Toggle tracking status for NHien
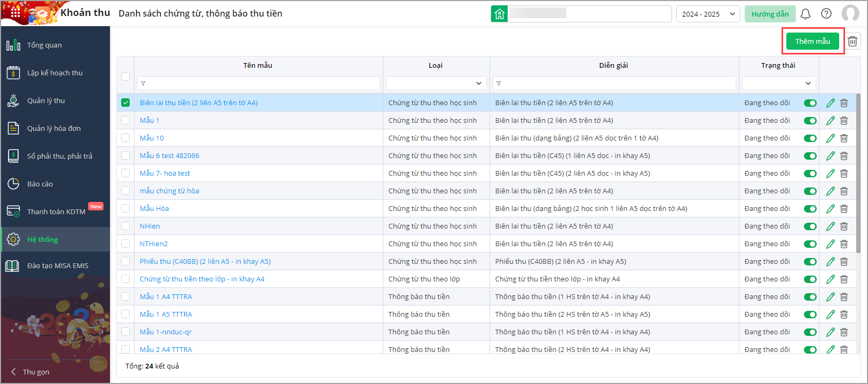Image resolution: width=868 pixels, height=384 pixels. (810, 226)
